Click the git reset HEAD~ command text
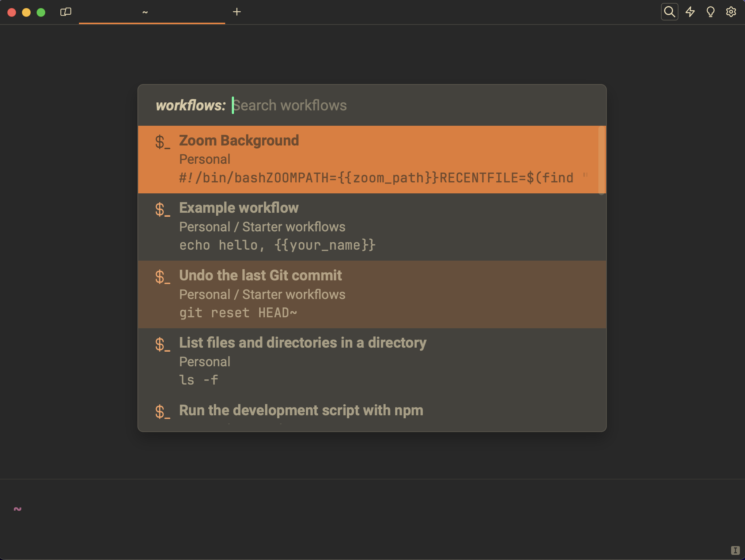This screenshot has height=560, width=745. click(238, 313)
